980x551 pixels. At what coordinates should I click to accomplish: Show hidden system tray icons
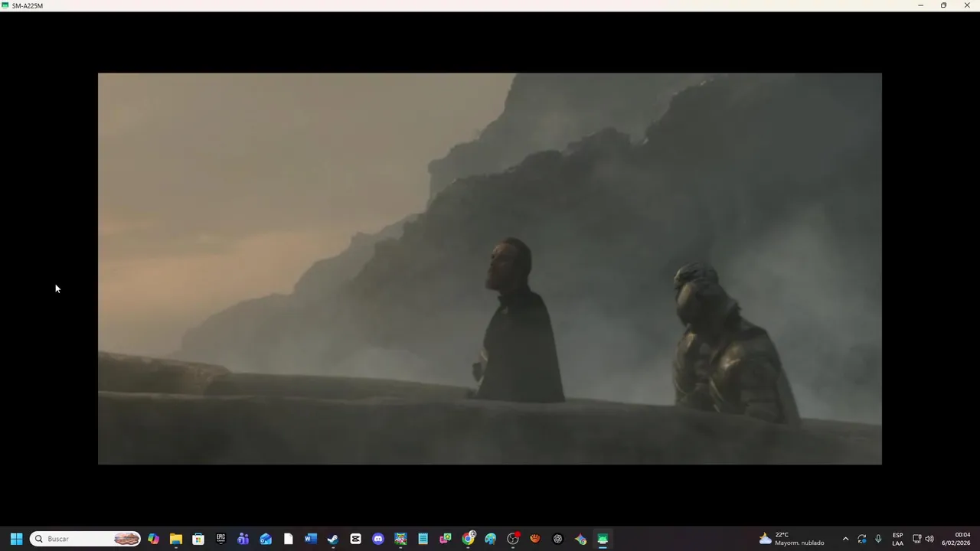coord(845,539)
